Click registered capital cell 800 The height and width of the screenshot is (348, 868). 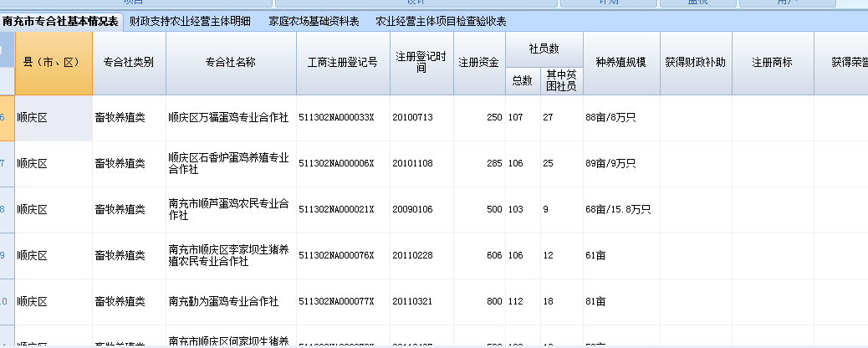tap(479, 301)
